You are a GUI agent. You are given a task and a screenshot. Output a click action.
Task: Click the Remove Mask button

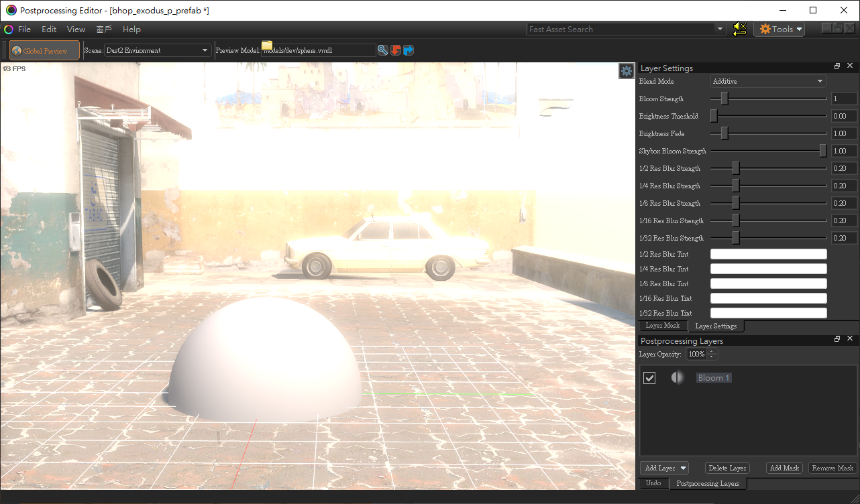[x=832, y=468]
